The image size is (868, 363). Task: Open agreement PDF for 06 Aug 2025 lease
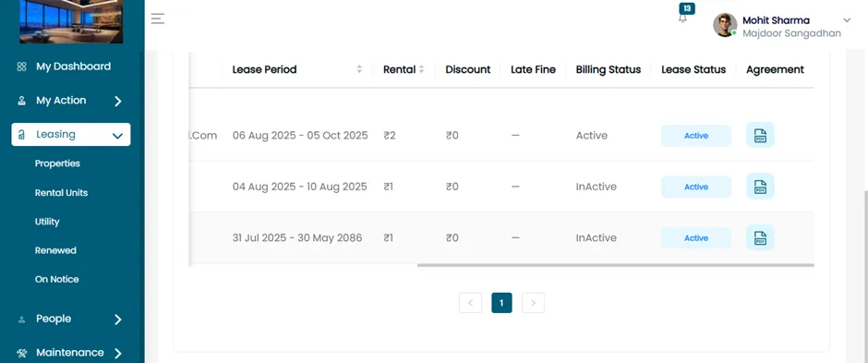click(x=760, y=135)
